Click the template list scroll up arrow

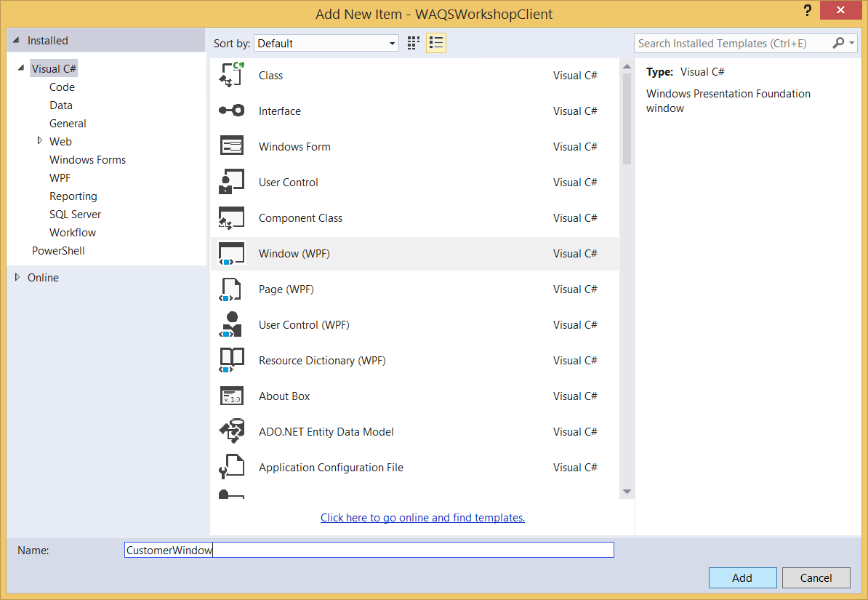[x=627, y=66]
